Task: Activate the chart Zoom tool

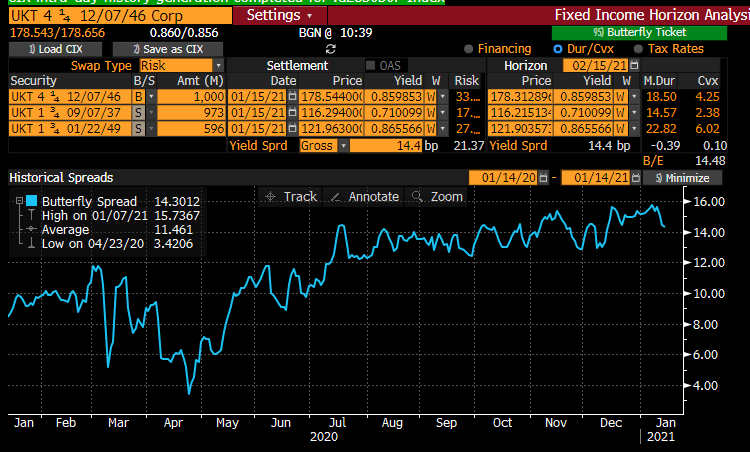Action: 437,197
